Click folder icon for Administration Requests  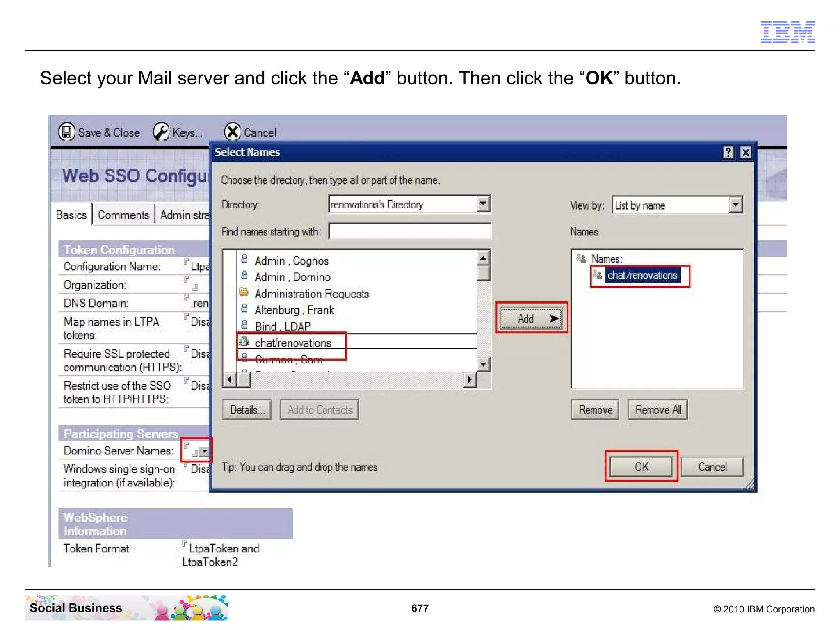point(244,292)
